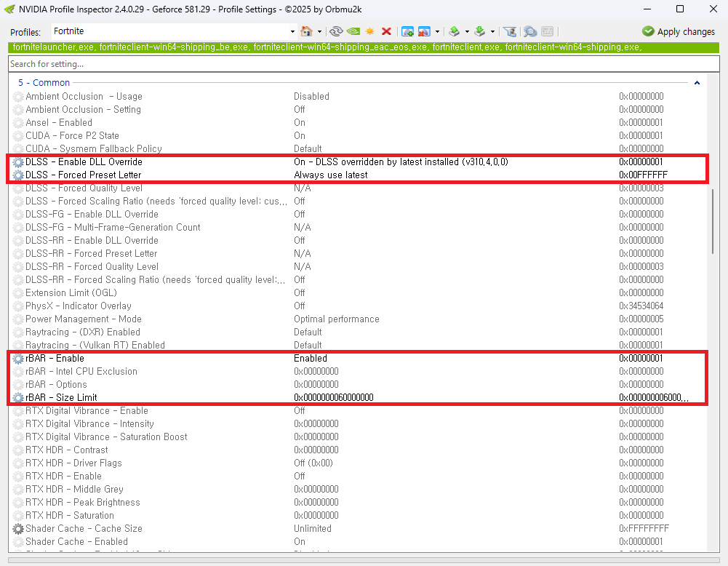Select the RTX HDR - Peak Brightness row
The image size is (728, 566).
[x=358, y=503]
